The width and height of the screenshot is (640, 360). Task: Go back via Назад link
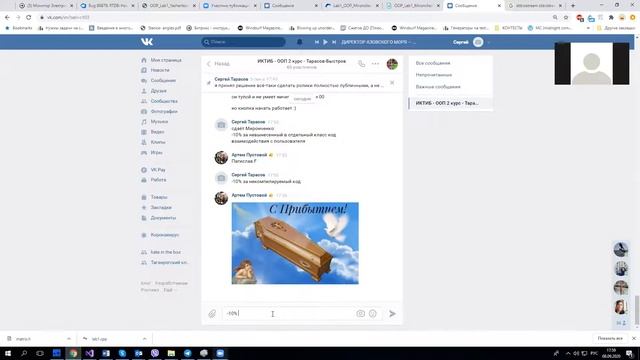[218, 64]
